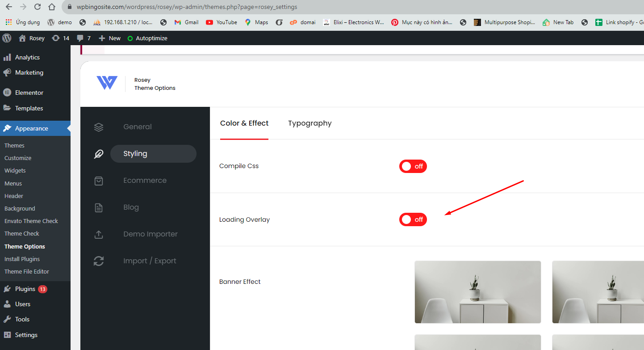Click the Demo Importer upload icon
This screenshot has width=644, height=350.
pyautogui.click(x=99, y=234)
